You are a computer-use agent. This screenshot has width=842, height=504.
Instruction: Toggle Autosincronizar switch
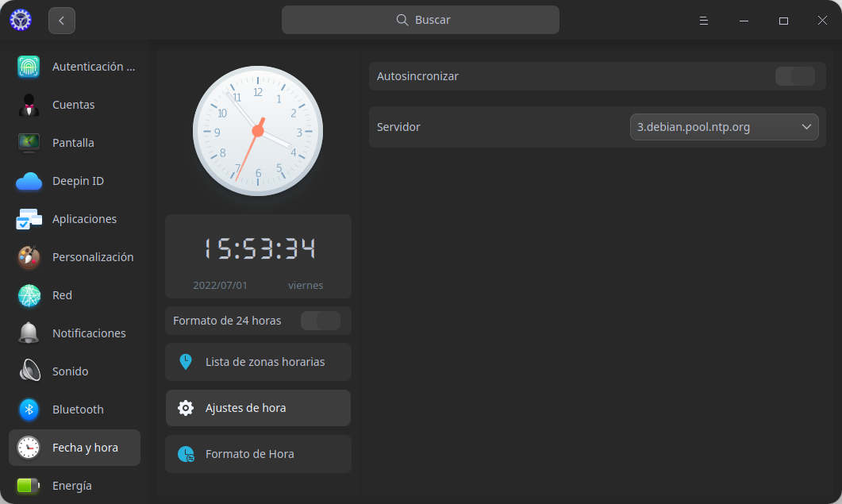pos(794,76)
